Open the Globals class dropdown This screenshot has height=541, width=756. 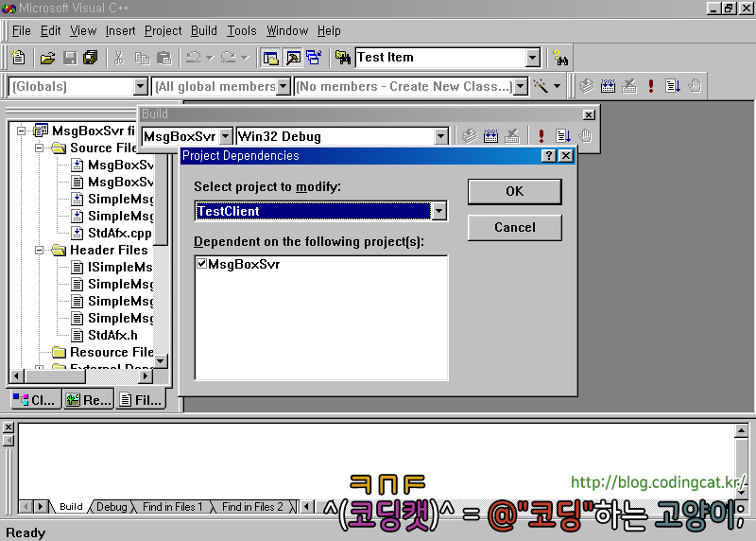click(x=140, y=87)
